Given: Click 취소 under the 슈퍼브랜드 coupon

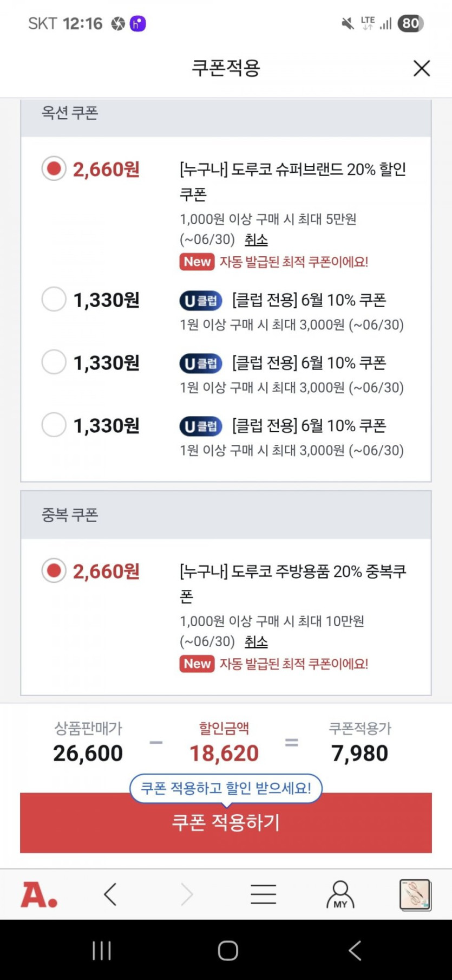Looking at the screenshot, I should 256,239.
